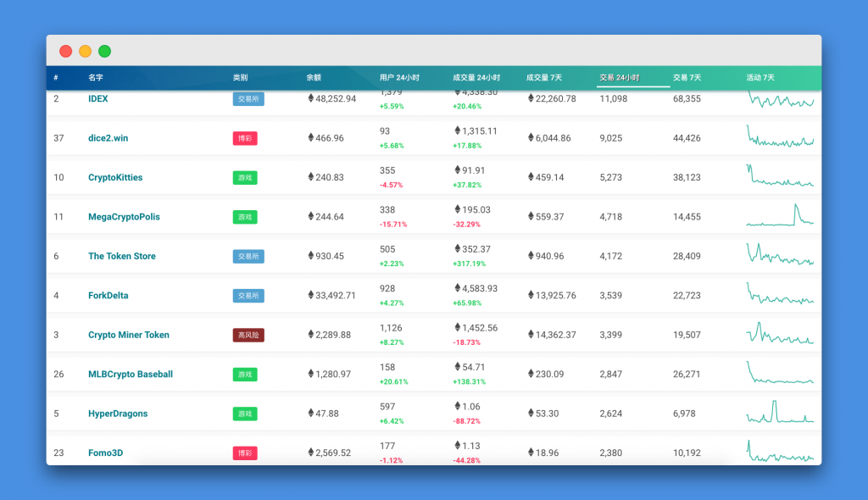Click CryptoKitties' 游戏 category tag

tap(245, 177)
